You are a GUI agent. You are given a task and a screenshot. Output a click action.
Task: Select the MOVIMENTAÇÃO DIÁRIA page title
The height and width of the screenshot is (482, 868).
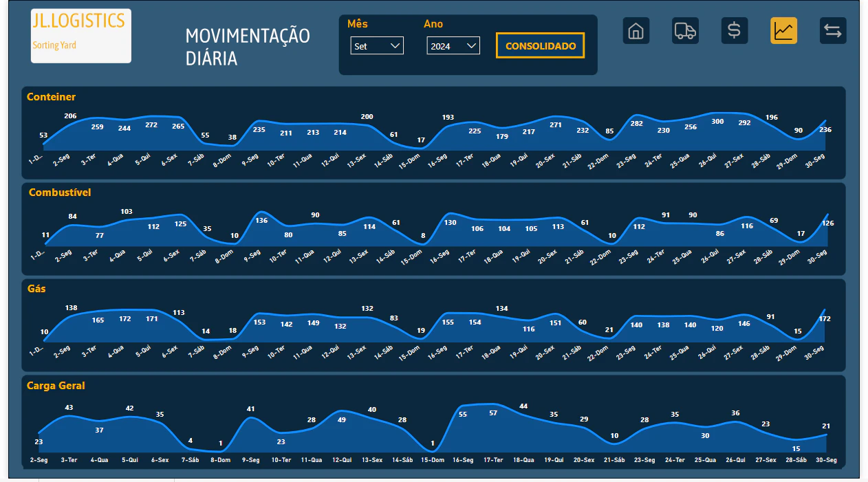coord(248,47)
